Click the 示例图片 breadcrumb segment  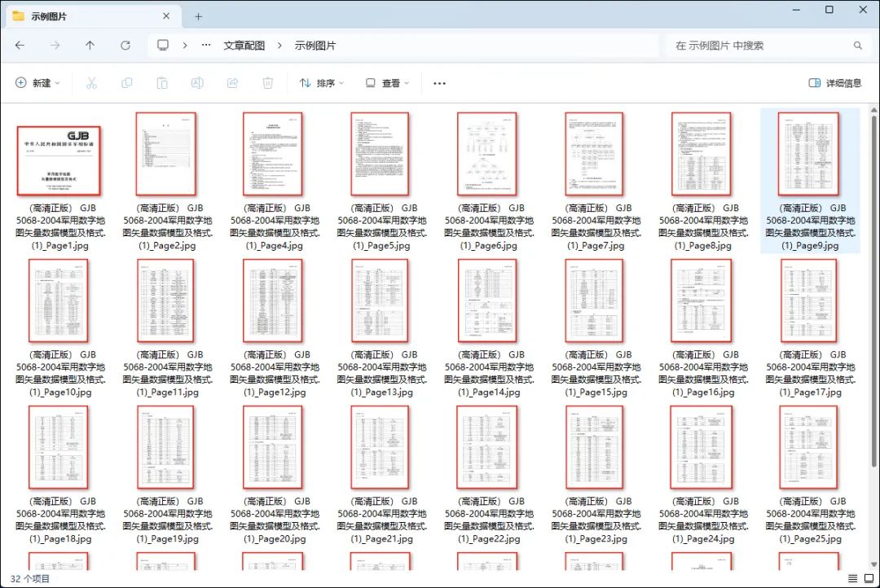(x=315, y=46)
